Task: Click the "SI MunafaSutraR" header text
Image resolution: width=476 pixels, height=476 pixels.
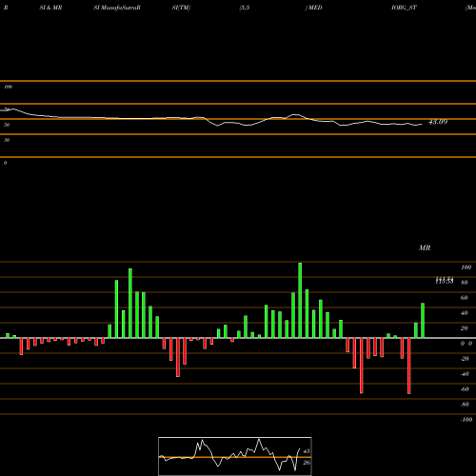Action: [117, 8]
